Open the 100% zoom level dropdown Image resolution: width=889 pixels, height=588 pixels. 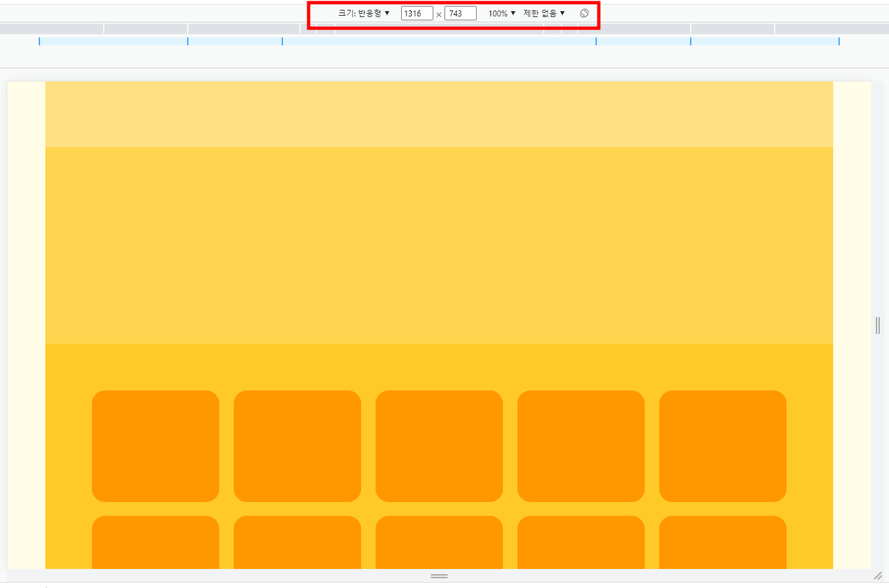(x=502, y=13)
